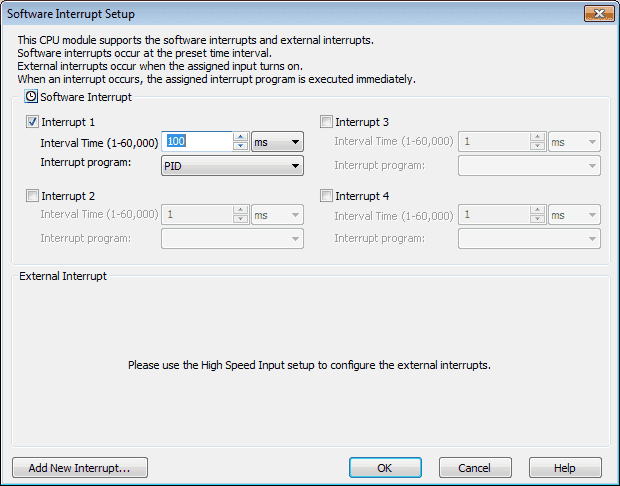620x486 pixels.
Task: Uncheck the Interrupt 1 checkbox
Action: (x=32, y=122)
